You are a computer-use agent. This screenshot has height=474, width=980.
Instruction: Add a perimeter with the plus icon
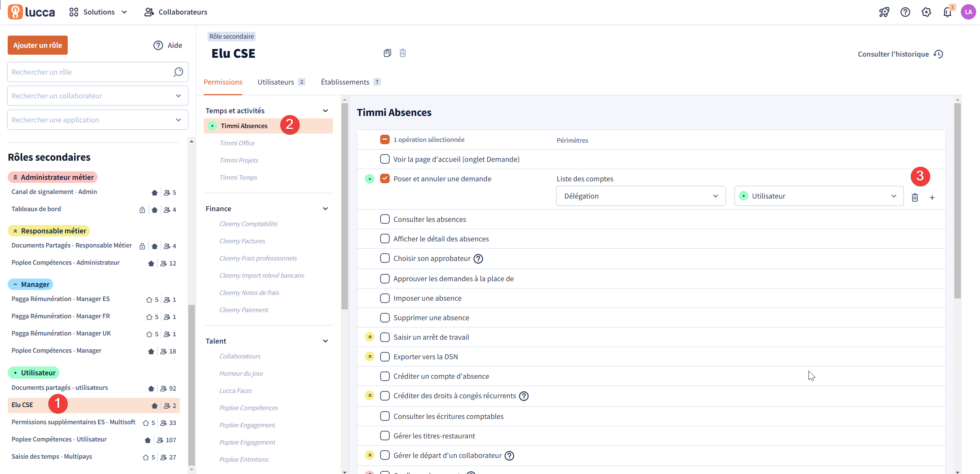[x=932, y=197]
